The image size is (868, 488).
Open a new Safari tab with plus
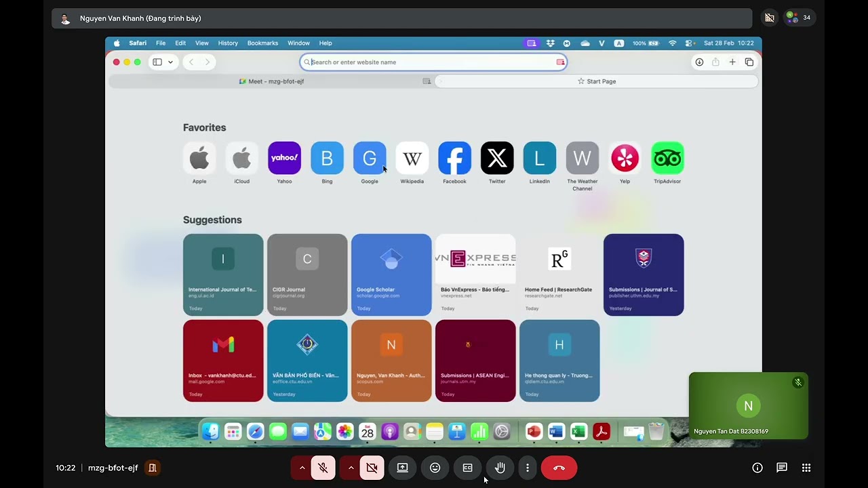pyautogui.click(x=732, y=62)
